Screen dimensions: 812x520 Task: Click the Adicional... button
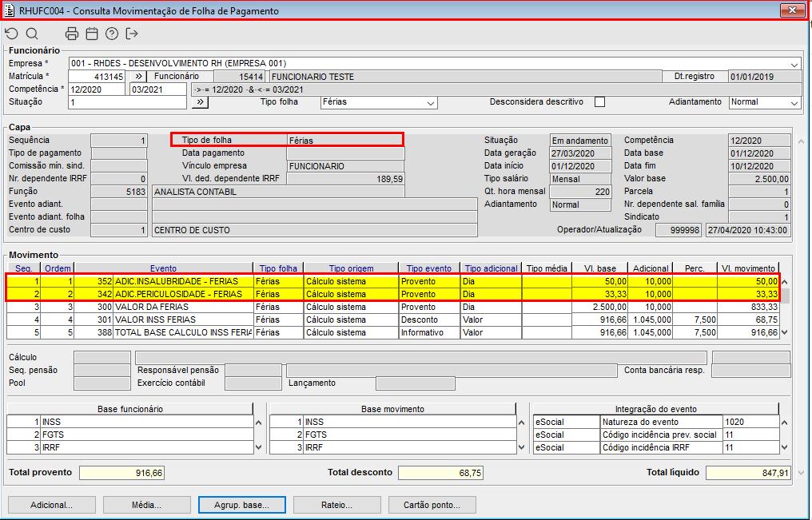(x=51, y=505)
